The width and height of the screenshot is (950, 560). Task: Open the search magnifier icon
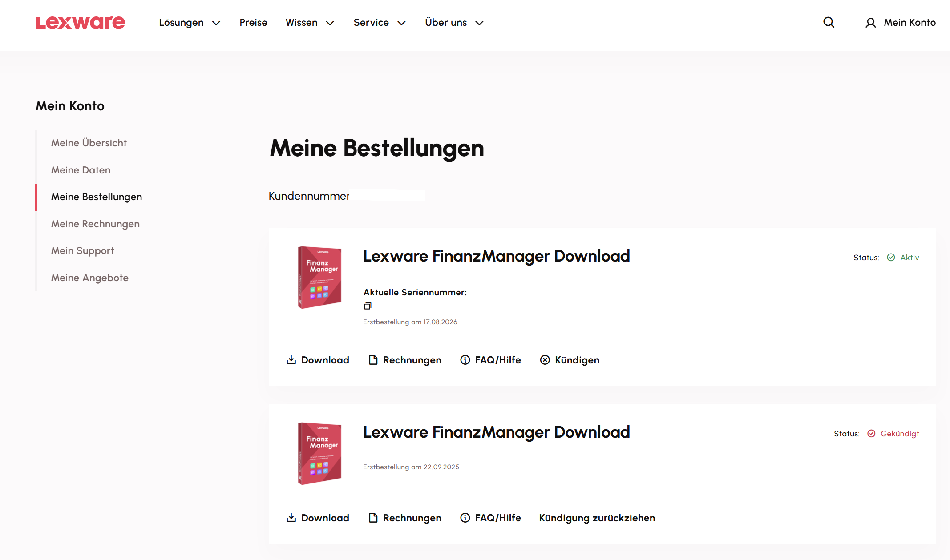tap(829, 22)
